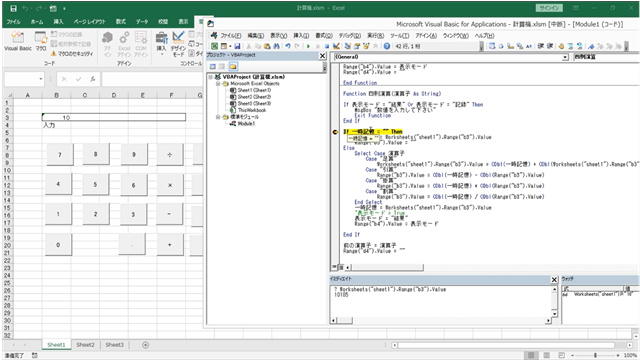Select Module1 in the project tree
Viewport: 640px width, 360px height.
tap(246, 123)
